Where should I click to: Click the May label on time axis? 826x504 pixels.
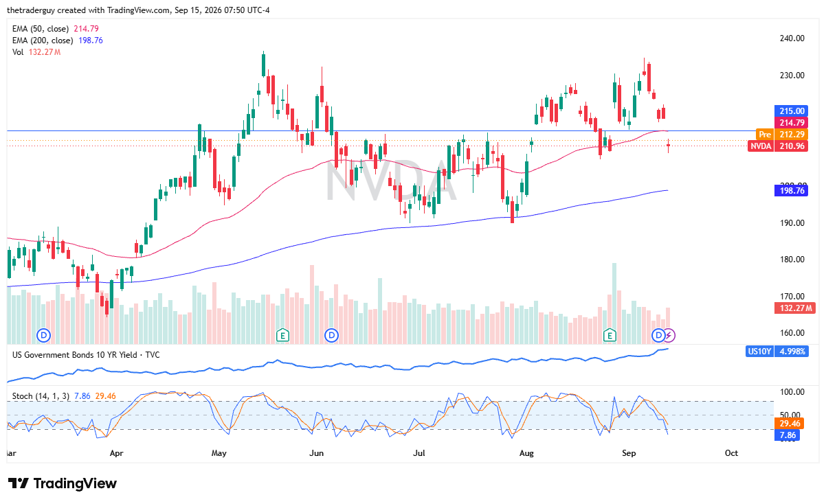[219, 453]
